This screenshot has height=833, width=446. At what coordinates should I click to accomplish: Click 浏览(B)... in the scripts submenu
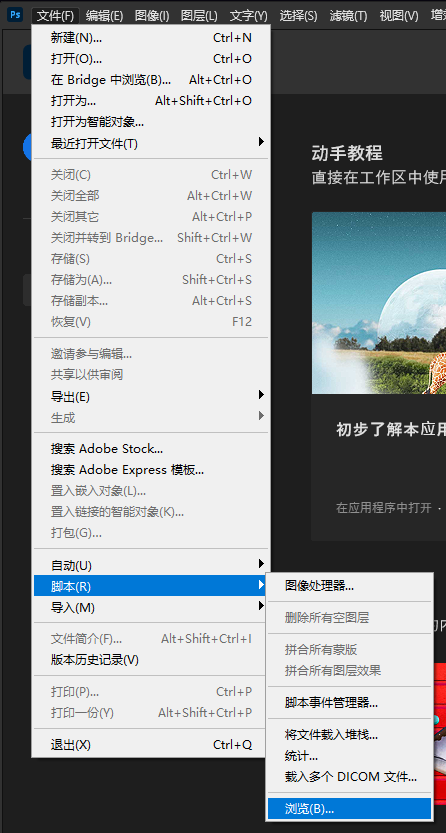click(349, 809)
